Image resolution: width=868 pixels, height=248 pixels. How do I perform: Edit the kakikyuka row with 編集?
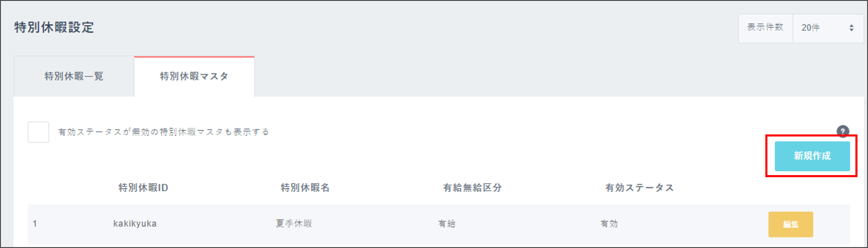(x=791, y=224)
